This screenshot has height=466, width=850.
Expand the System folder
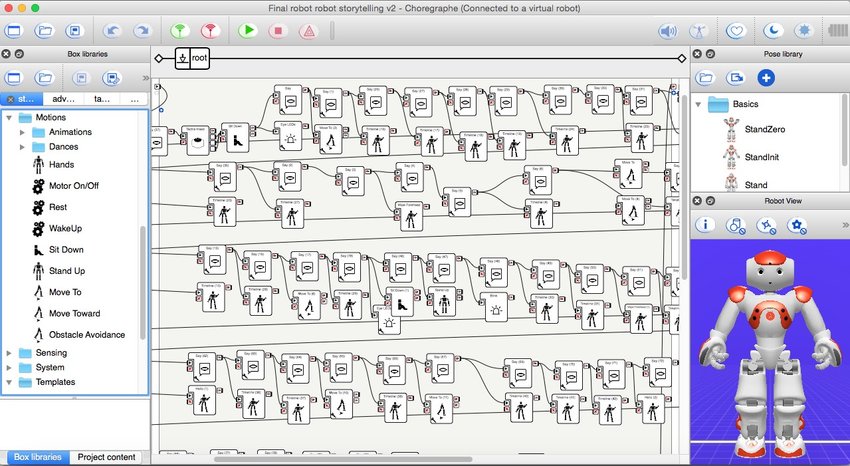click(x=9, y=367)
